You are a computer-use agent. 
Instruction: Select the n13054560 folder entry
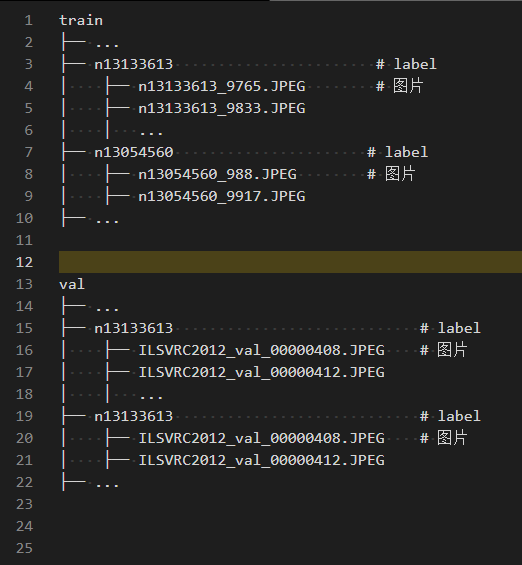tap(134, 152)
